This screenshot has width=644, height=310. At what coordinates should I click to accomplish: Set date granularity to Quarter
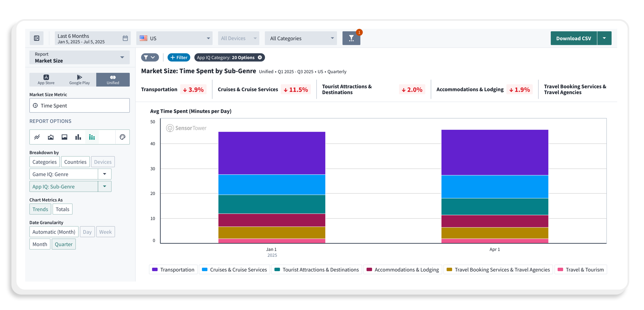[x=64, y=244]
